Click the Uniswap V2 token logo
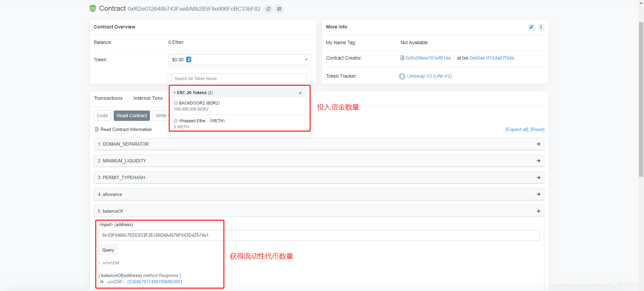 (402, 76)
